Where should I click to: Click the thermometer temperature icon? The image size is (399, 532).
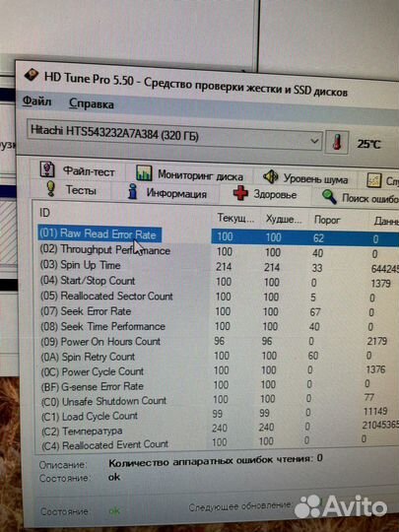click(337, 142)
